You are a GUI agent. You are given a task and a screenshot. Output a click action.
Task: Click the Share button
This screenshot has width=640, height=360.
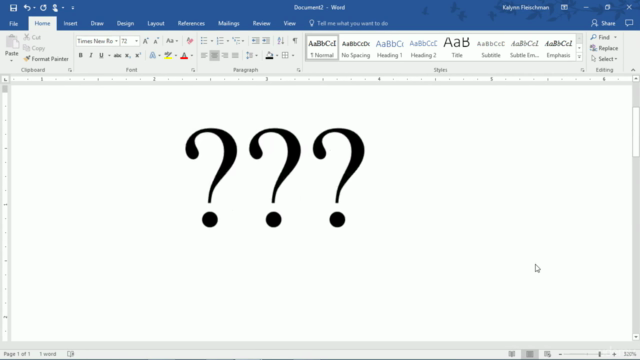[x=603, y=23]
